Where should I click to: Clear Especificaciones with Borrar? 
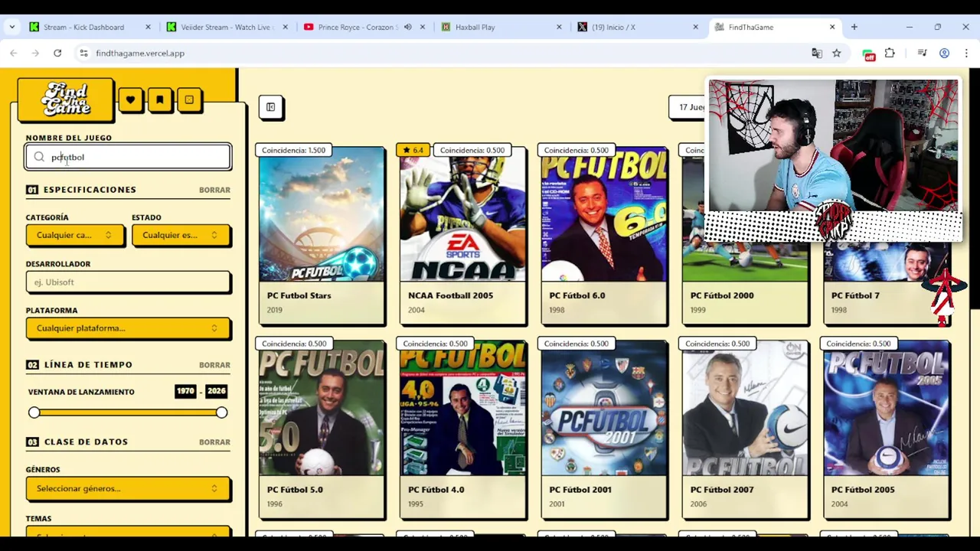tap(214, 190)
